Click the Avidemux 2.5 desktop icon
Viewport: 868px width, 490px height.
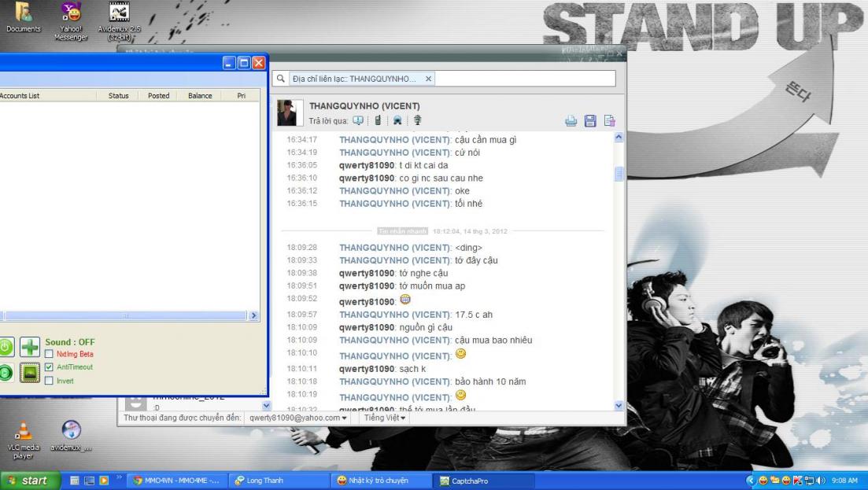point(119,21)
